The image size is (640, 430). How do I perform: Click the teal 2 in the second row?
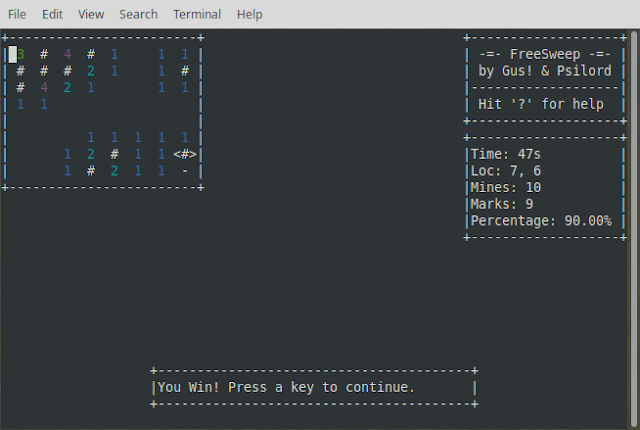click(91, 71)
